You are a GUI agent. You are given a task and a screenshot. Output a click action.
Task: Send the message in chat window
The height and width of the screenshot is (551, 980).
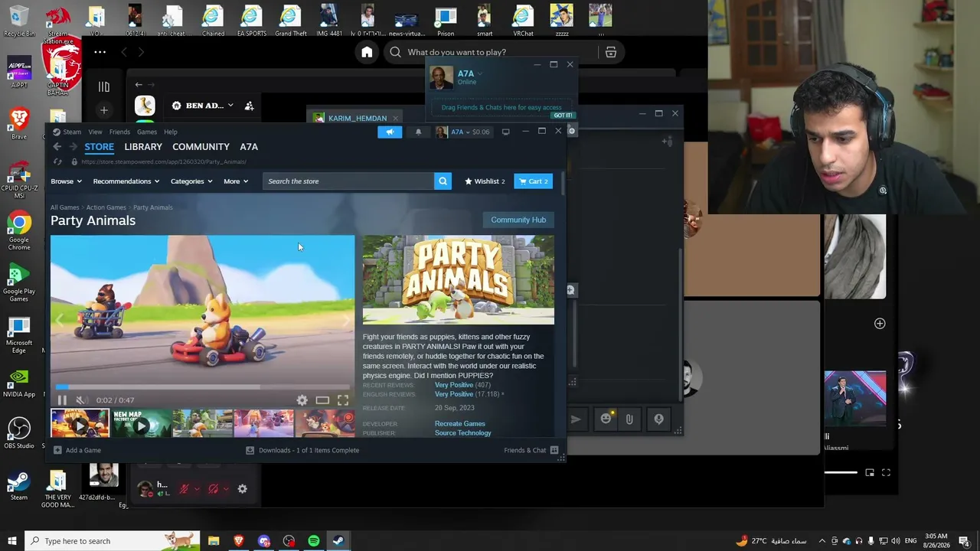[x=576, y=419]
